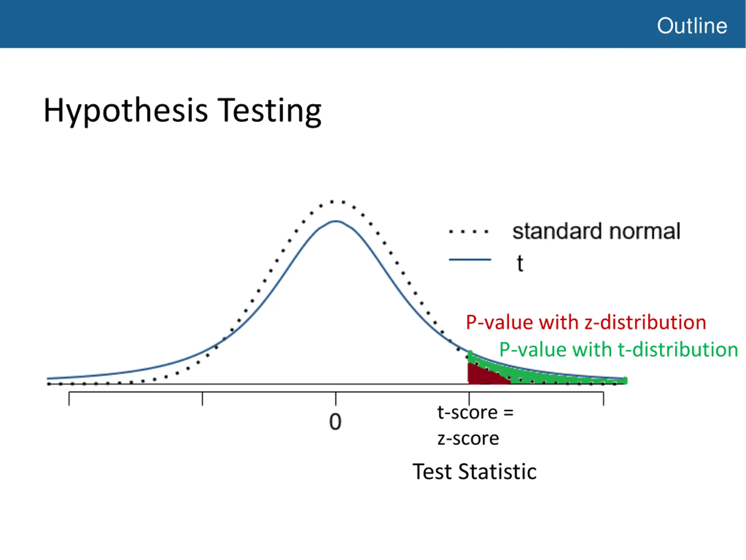Click the standard normal legend label
The image size is (746, 560).
pyautogui.click(x=596, y=231)
